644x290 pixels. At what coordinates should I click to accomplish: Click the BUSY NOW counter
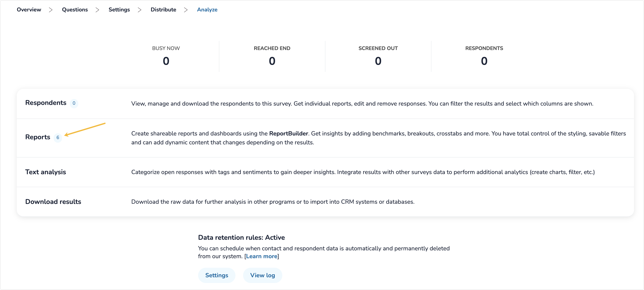coord(166,56)
